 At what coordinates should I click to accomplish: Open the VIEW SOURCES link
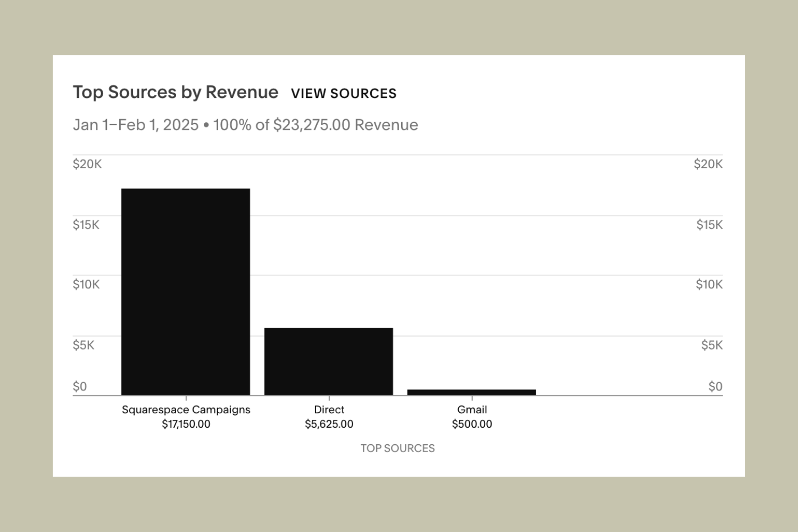(344, 93)
